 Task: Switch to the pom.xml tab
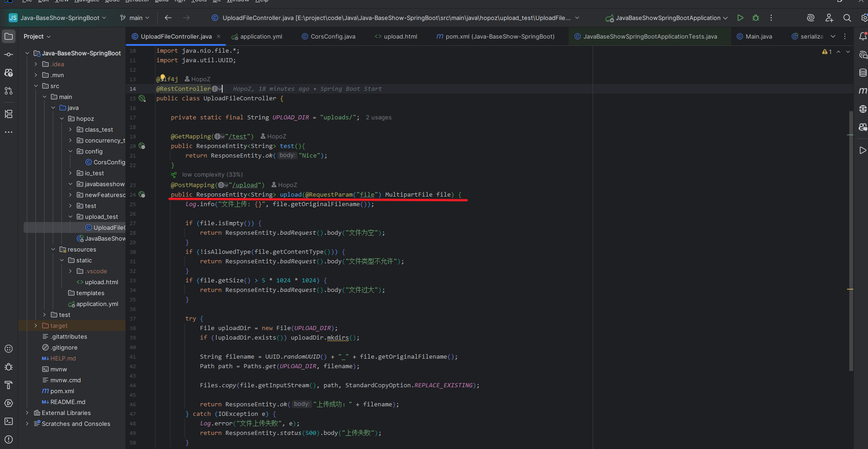click(495, 36)
